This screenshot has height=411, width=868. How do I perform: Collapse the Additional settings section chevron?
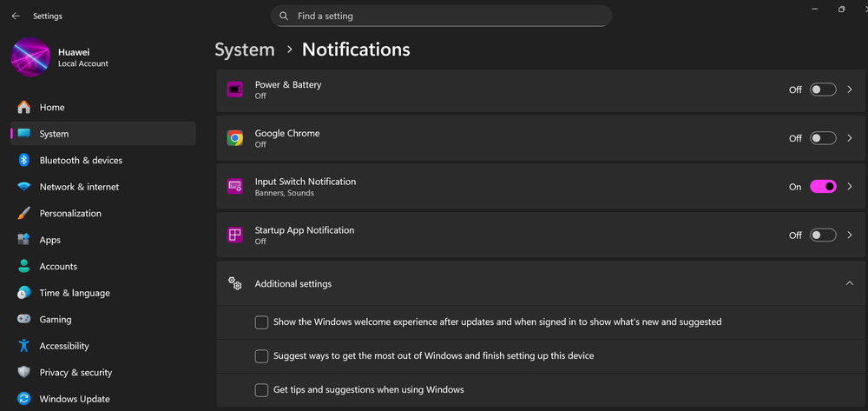(850, 283)
